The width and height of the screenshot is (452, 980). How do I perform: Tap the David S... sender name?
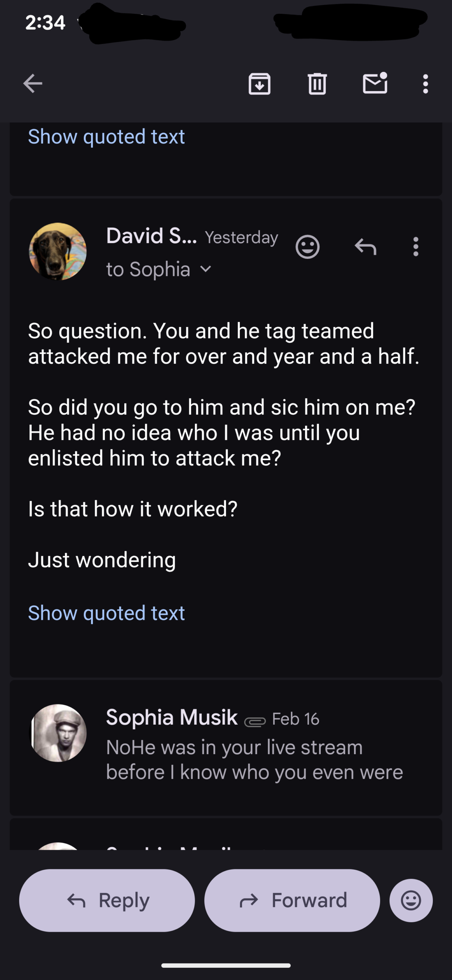click(151, 236)
